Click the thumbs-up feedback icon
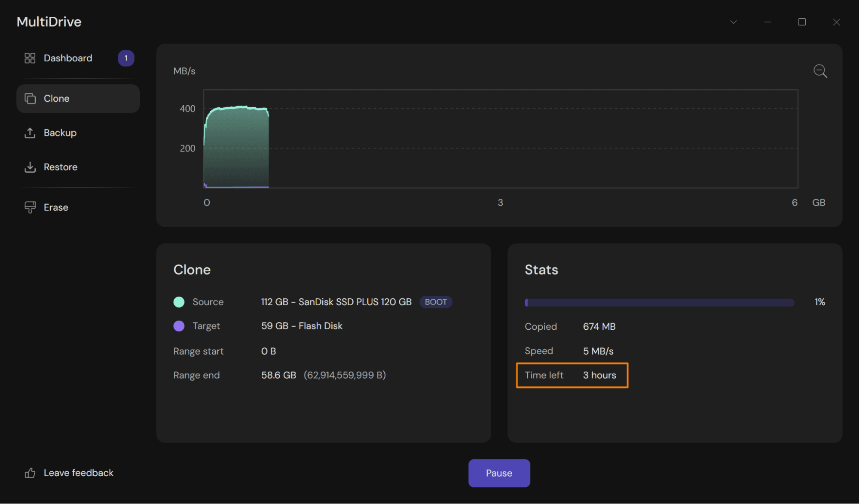The height and width of the screenshot is (504, 859). click(30, 473)
